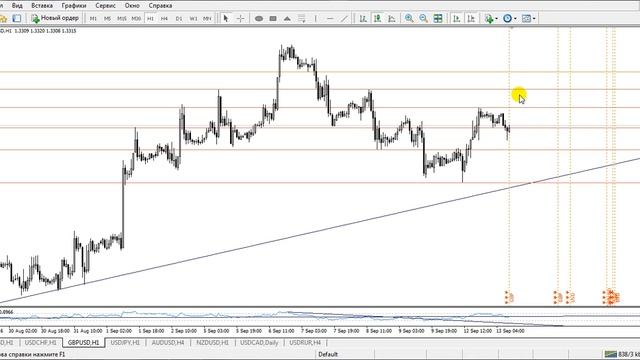Open the Сервис menu
This screenshot has height=360, width=640.
[105, 6]
